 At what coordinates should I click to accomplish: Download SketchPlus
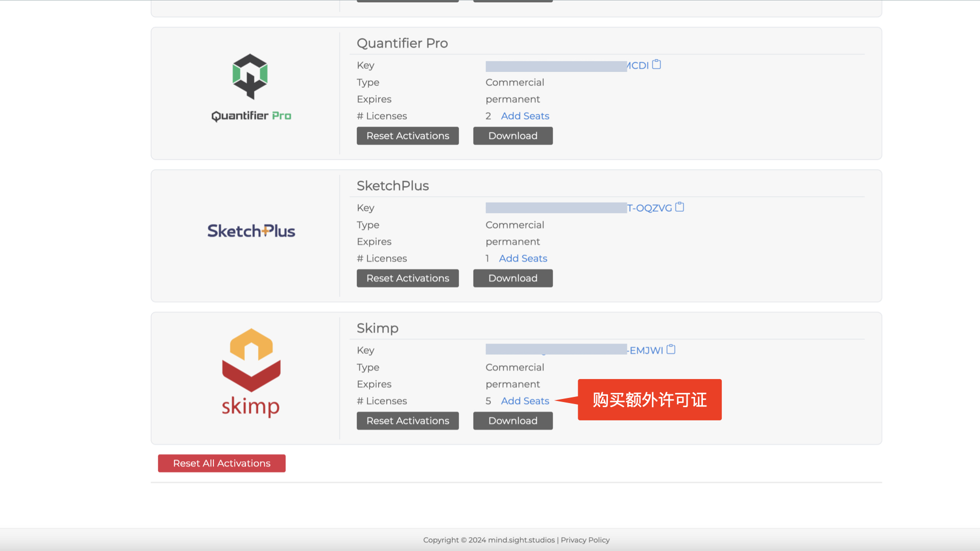tap(512, 278)
